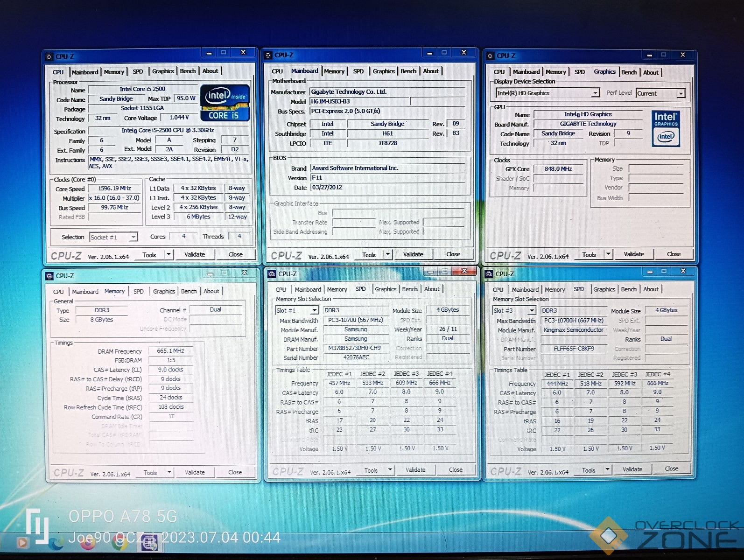Screen dimensions: 744x560
Task: Click CPU-Z title icon of Slot #3 SPD window
Action: pos(489,274)
